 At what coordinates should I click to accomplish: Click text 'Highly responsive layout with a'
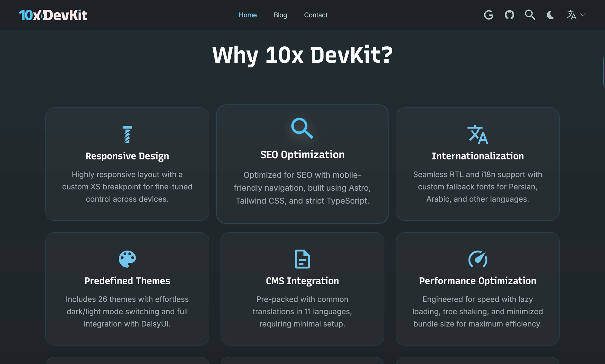[127, 174]
